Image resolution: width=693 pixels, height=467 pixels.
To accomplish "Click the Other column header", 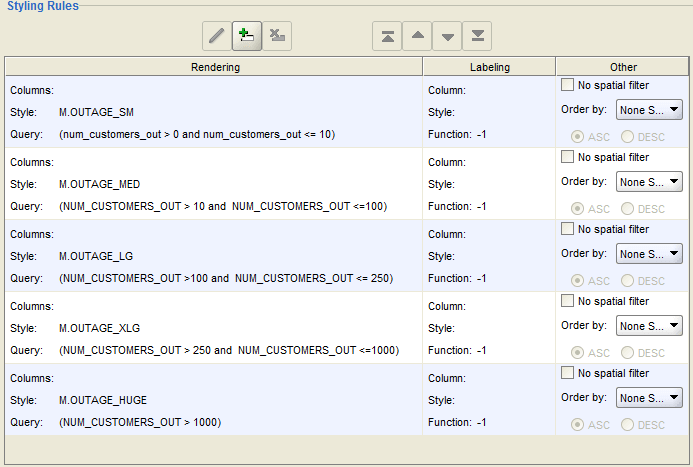I will [x=623, y=67].
